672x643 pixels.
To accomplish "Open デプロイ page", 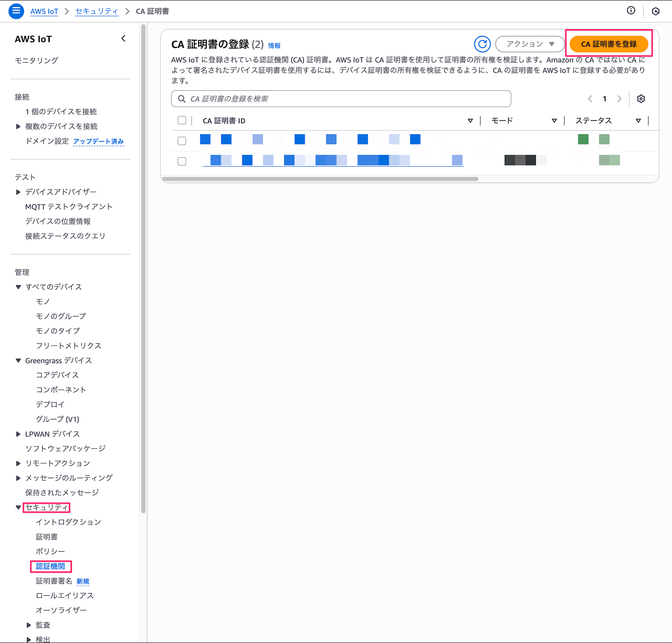I will (x=50, y=404).
